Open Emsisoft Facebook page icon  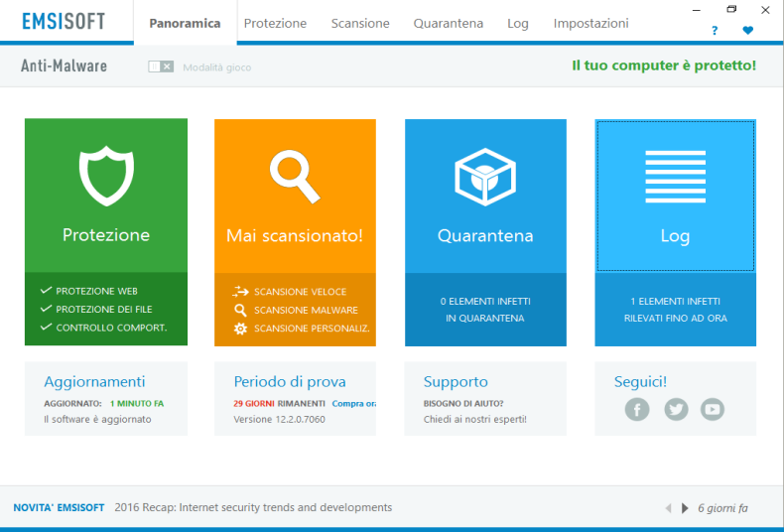[x=637, y=410]
